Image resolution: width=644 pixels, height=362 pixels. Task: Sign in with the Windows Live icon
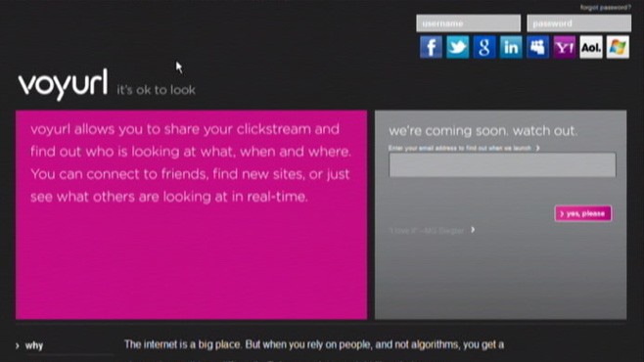click(618, 47)
